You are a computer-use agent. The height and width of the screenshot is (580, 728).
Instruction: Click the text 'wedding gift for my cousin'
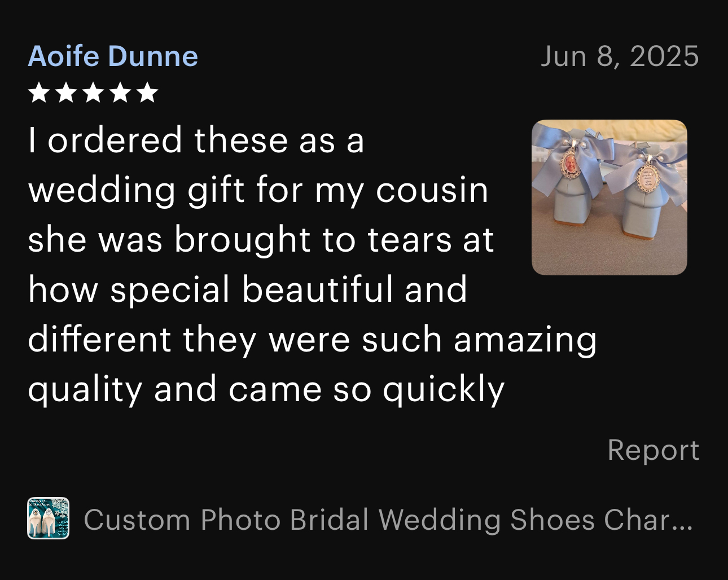pyautogui.click(x=258, y=190)
